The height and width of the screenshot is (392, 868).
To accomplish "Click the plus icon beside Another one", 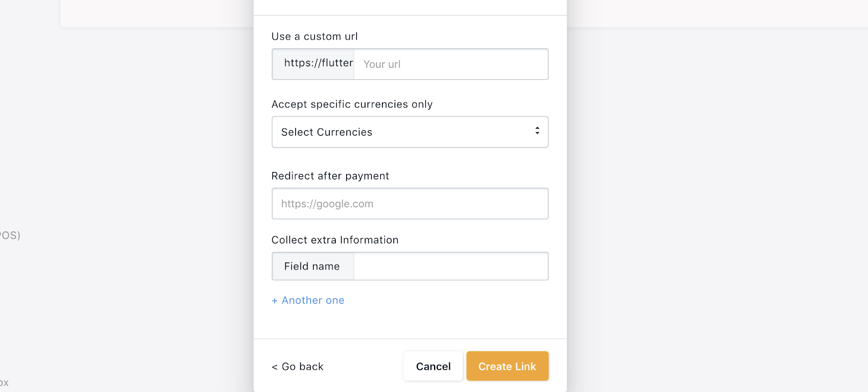I will click(x=275, y=301).
